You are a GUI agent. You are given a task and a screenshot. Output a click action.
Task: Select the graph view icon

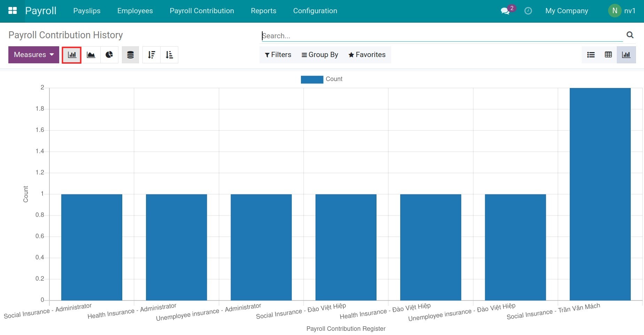(626, 55)
